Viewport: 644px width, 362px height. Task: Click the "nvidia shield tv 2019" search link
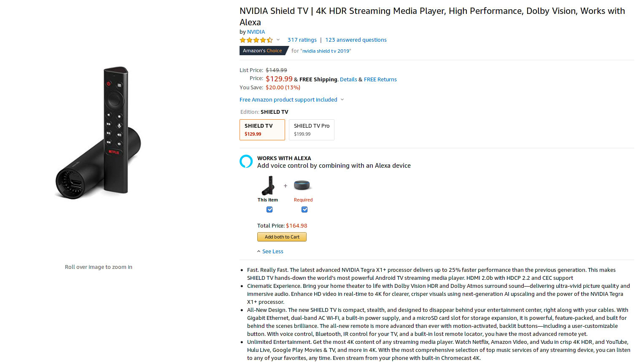(326, 51)
